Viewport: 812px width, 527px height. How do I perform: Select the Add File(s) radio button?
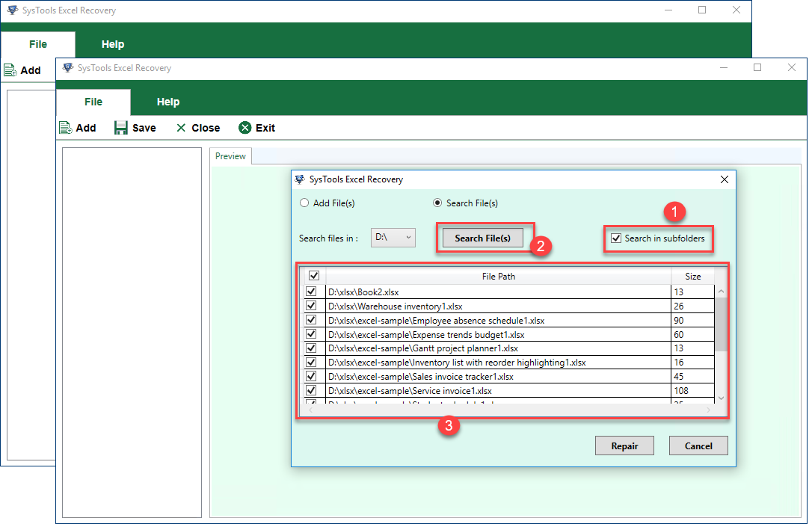click(x=304, y=203)
